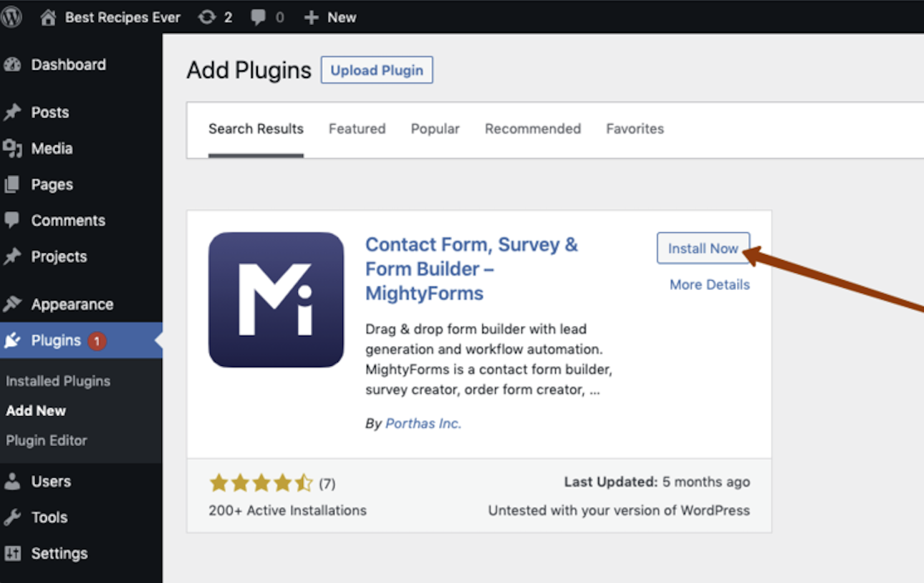Image resolution: width=924 pixels, height=583 pixels.
Task: Open More Details for MightyForms
Action: (709, 284)
